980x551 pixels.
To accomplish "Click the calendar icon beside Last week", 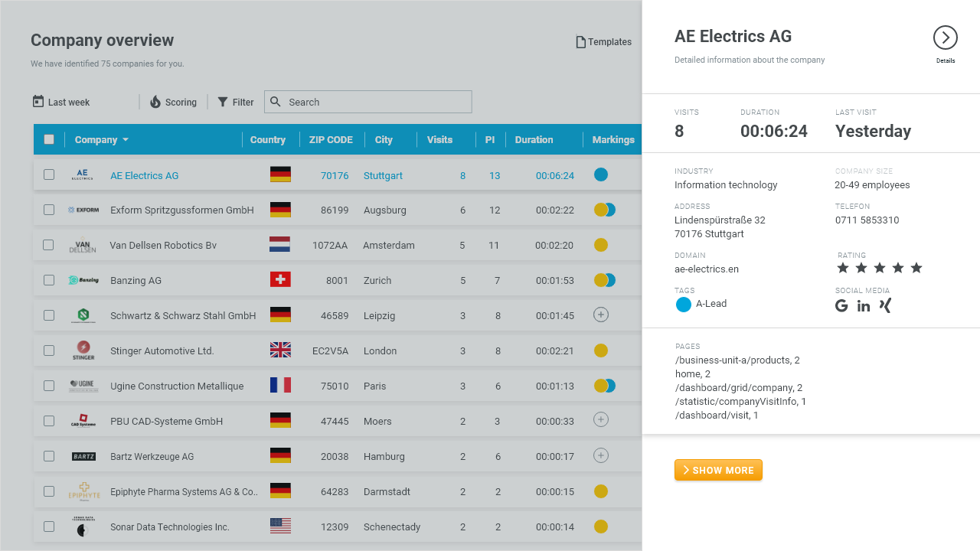I will click(38, 101).
